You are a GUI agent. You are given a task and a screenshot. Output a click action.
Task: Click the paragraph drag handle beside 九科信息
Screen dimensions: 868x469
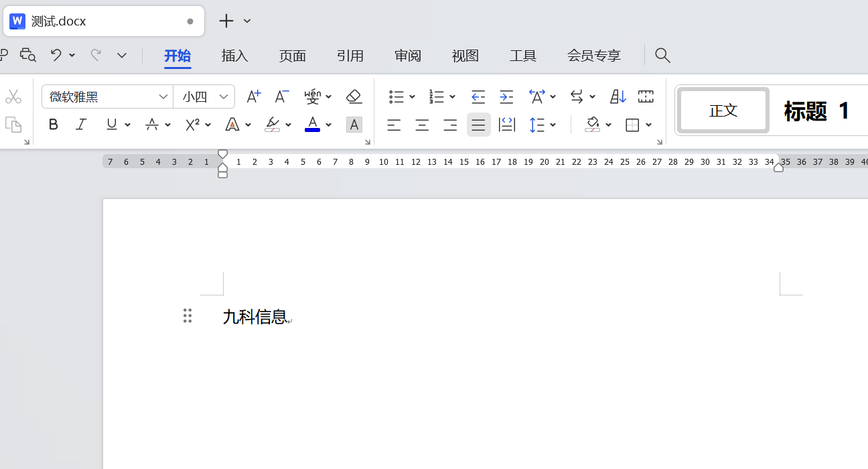click(x=188, y=316)
